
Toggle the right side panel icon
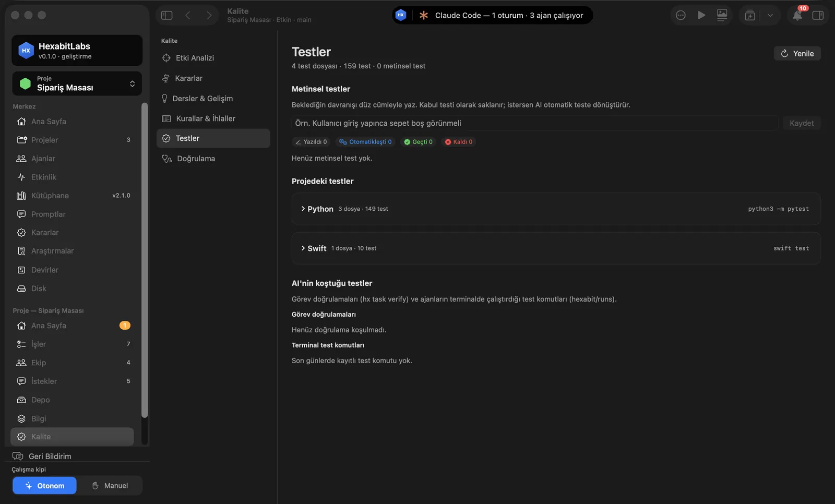pos(818,15)
